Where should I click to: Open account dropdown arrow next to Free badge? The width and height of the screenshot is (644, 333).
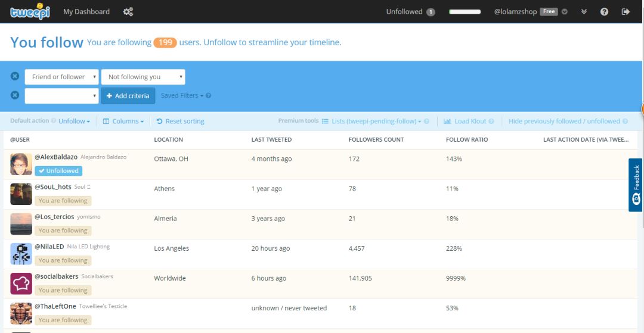pyautogui.click(x=565, y=11)
